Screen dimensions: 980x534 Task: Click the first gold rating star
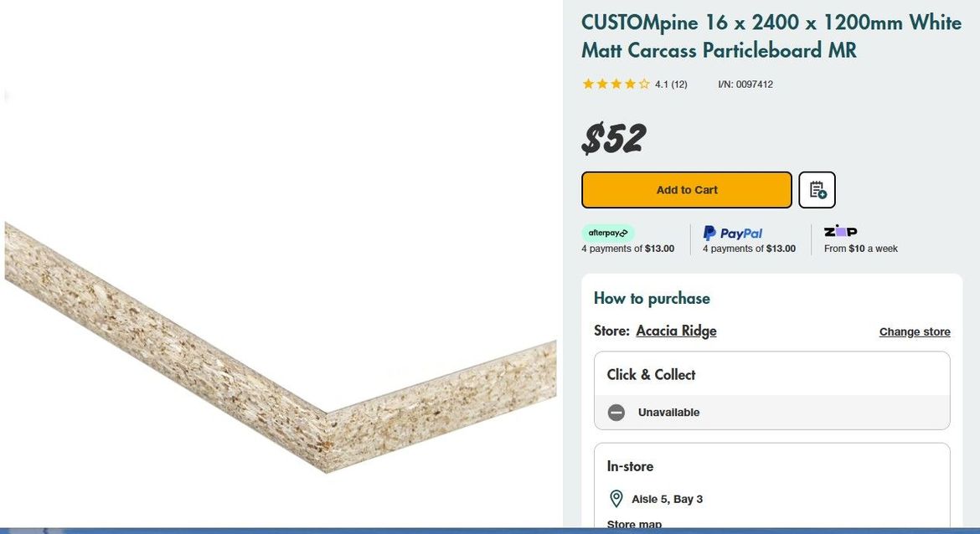(x=588, y=84)
